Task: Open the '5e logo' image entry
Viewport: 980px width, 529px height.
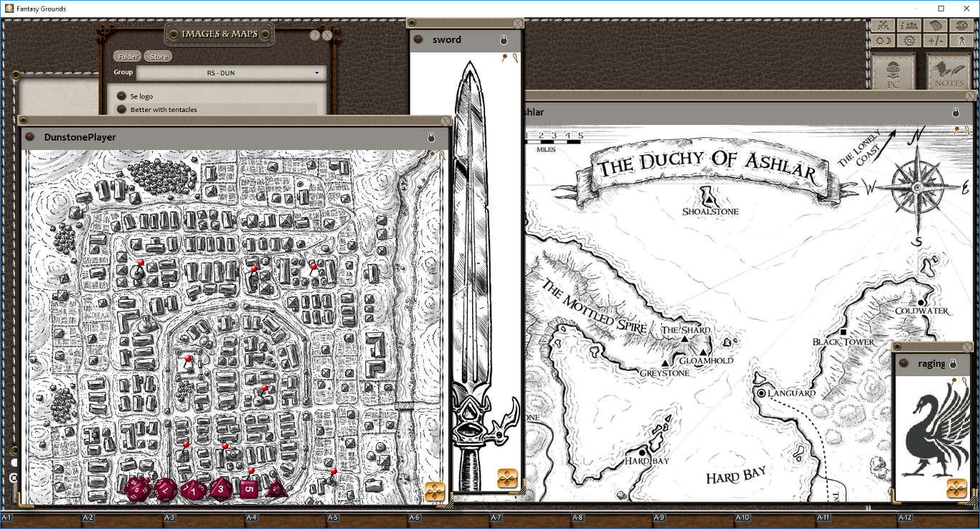Action: coord(141,95)
